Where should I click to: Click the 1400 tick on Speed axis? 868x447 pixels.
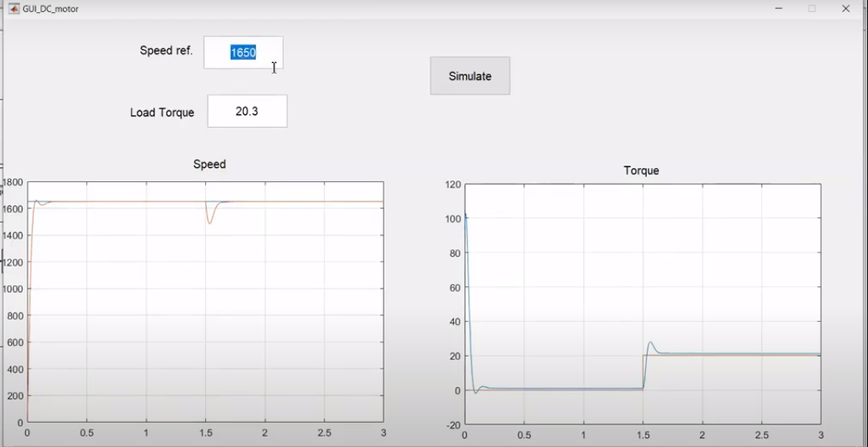coord(12,235)
